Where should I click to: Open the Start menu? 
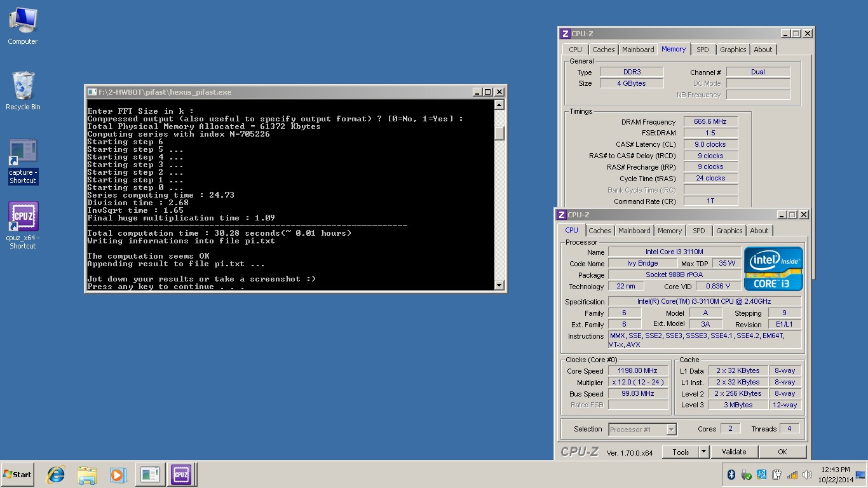17,474
